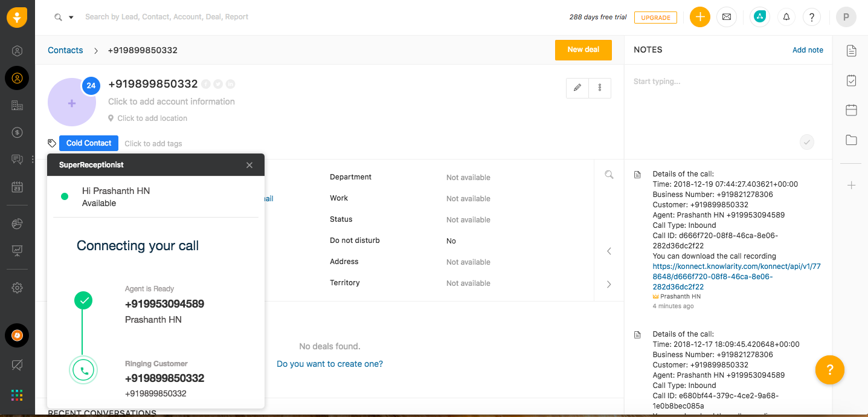Screen dimensions: 868x417
Task: Open email envelope icon in header
Action: (x=727, y=17)
